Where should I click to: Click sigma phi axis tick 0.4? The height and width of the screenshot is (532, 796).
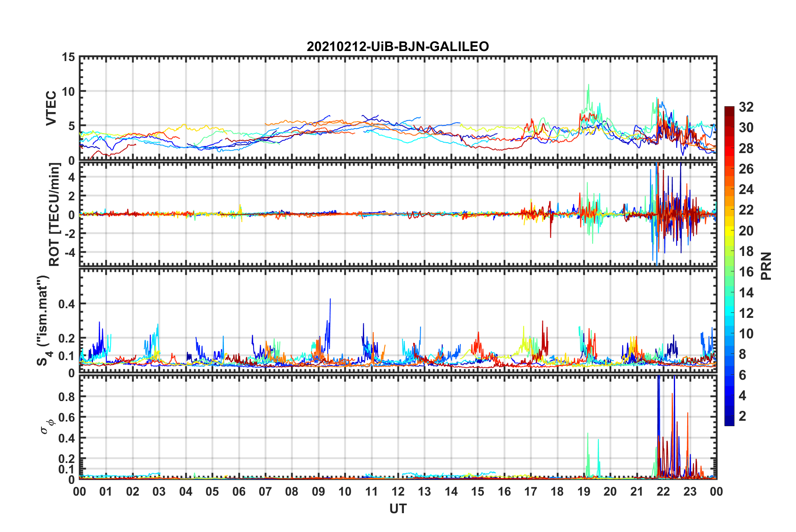pyautogui.click(x=67, y=438)
